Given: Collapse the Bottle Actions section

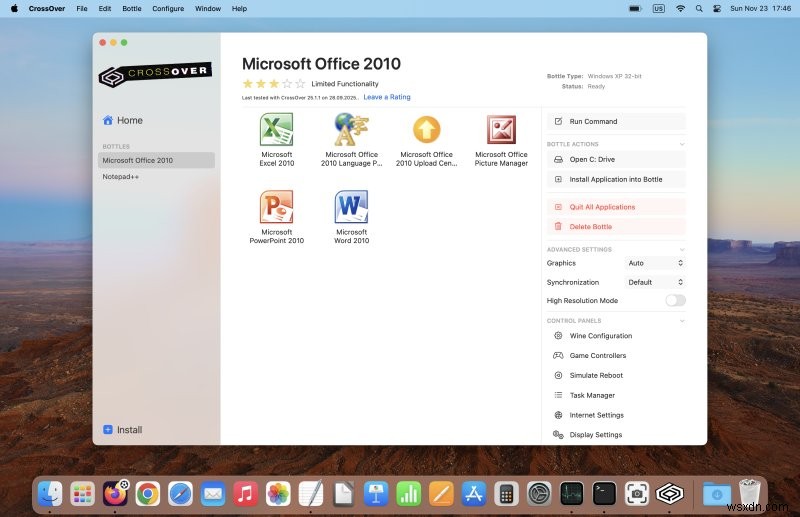Looking at the screenshot, I should point(682,144).
